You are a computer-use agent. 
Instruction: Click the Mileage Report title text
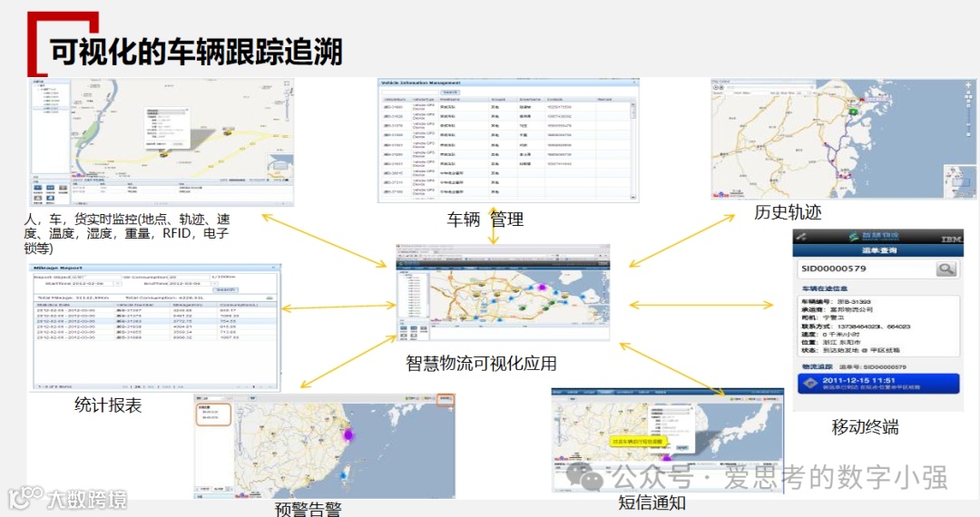57,268
